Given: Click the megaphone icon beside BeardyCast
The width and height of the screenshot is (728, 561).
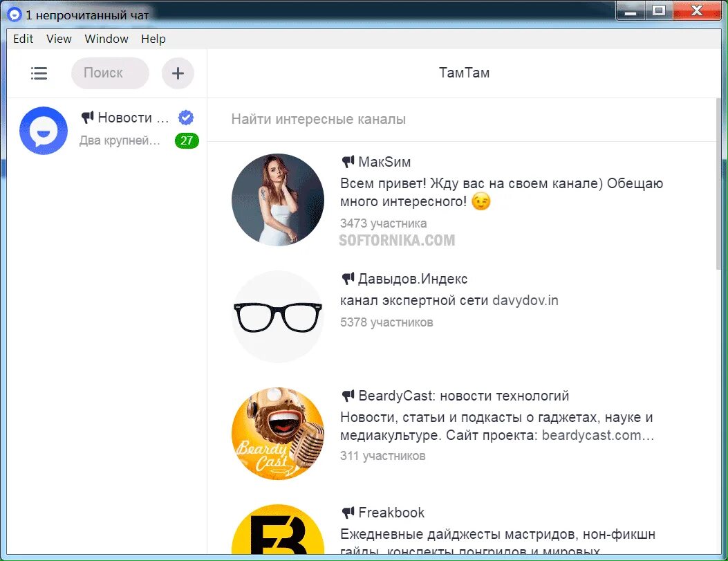Looking at the screenshot, I should pyautogui.click(x=348, y=396).
